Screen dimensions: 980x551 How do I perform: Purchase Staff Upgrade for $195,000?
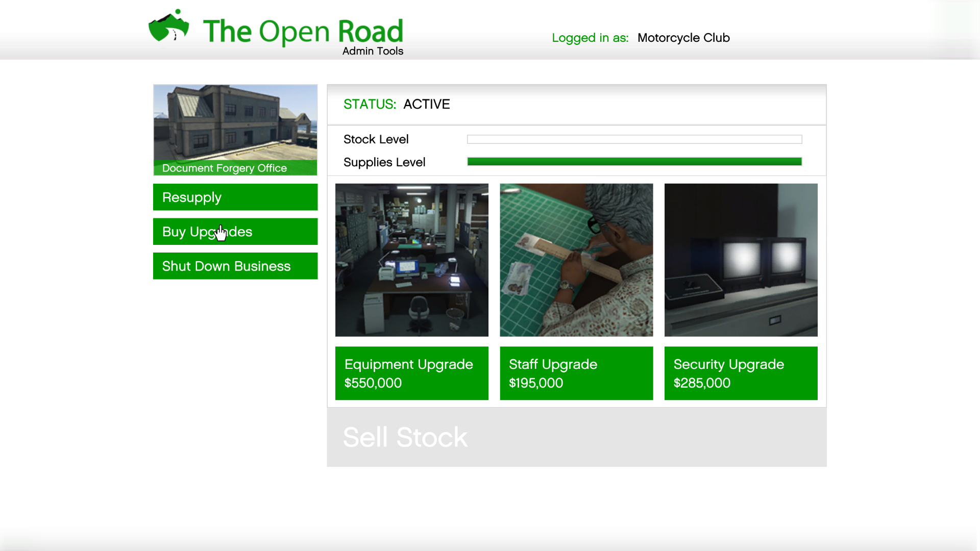click(576, 373)
